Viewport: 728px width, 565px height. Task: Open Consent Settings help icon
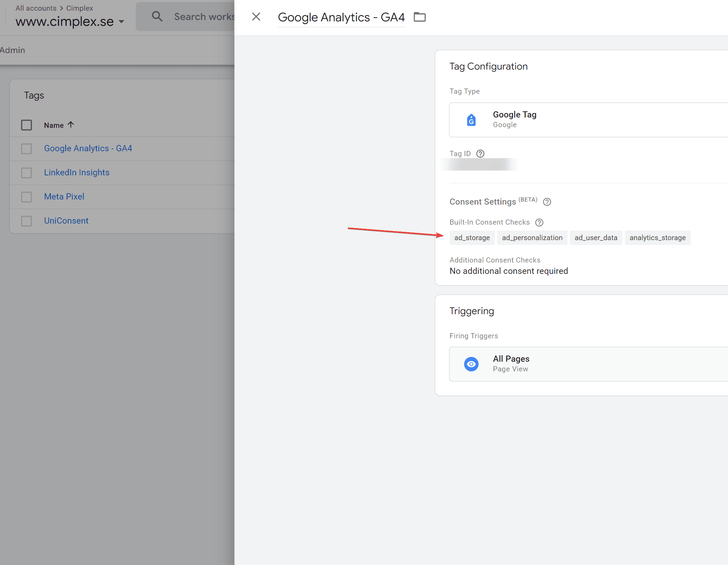[547, 202]
